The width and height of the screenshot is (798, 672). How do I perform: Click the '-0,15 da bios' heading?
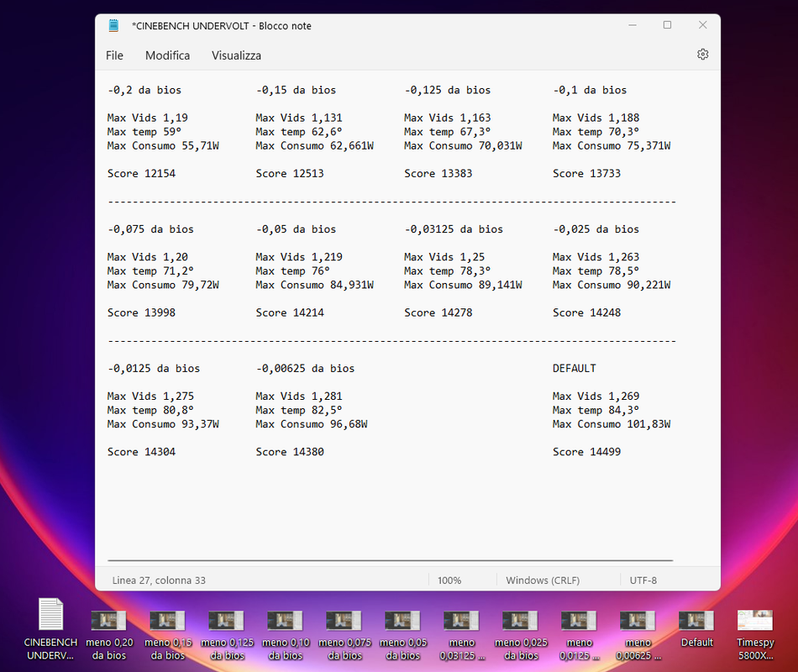(297, 90)
